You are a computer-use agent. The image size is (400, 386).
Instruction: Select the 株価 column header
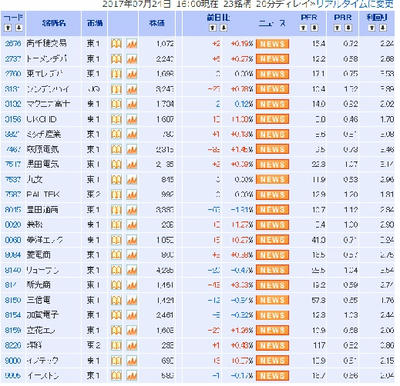pyautogui.click(x=157, y=23)
